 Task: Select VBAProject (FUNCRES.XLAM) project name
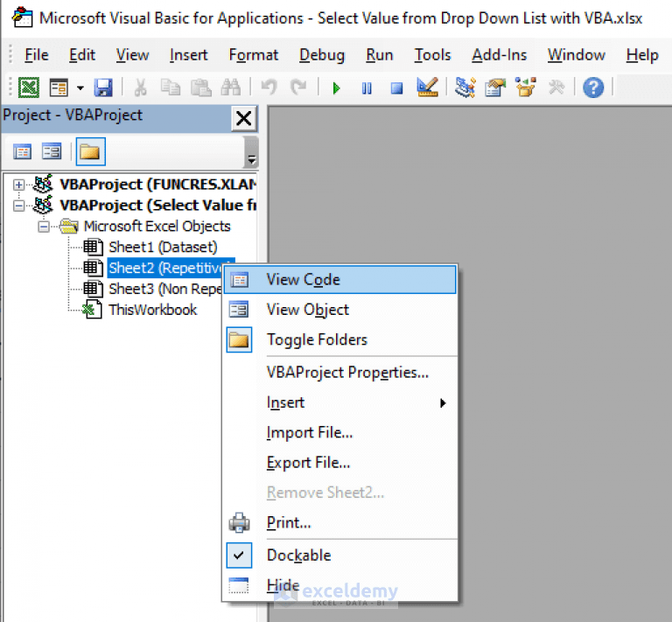157,185
